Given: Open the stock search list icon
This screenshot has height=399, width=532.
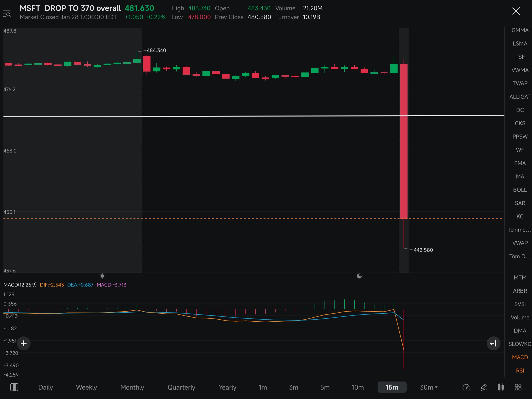Looking at the screenshot, I should pyautogui.click(x=7, y=13).
